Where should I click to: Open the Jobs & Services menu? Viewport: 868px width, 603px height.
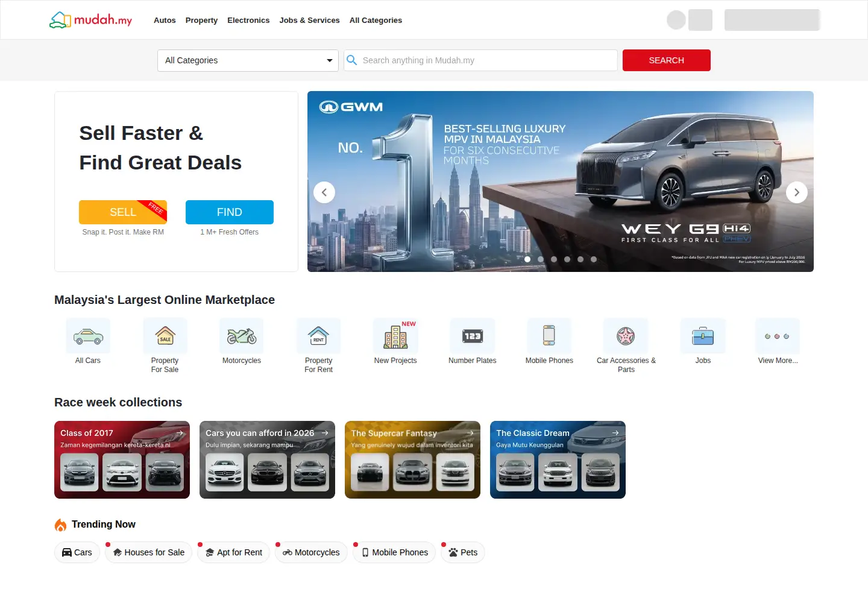click(310, 20)
